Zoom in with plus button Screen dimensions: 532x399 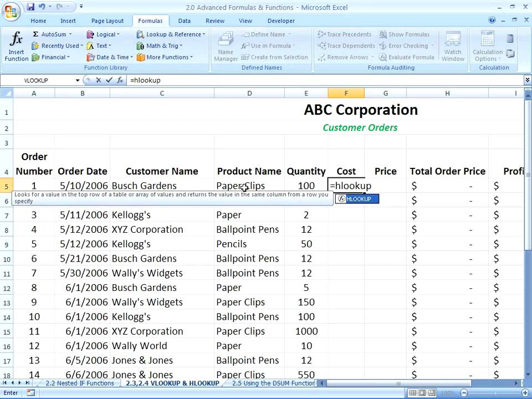click(525, 393)
